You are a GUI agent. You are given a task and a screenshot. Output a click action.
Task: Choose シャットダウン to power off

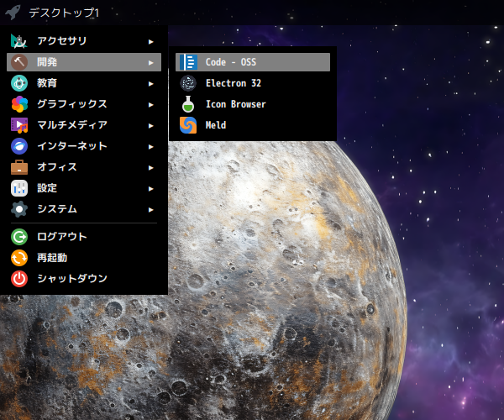84,279
